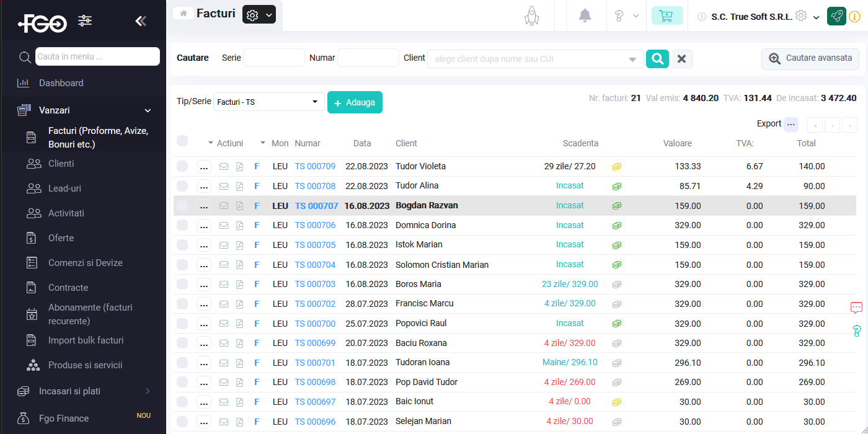Click the Serie input field
The image size is (868, 434).
pos(273,58)
